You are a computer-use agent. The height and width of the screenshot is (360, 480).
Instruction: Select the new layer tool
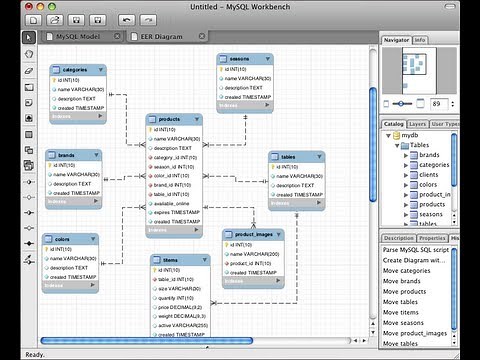coord(29,87)
